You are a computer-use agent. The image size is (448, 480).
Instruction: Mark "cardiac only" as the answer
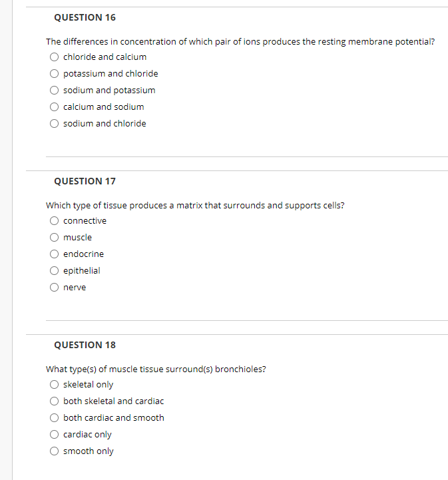click(x=54, y=434)
